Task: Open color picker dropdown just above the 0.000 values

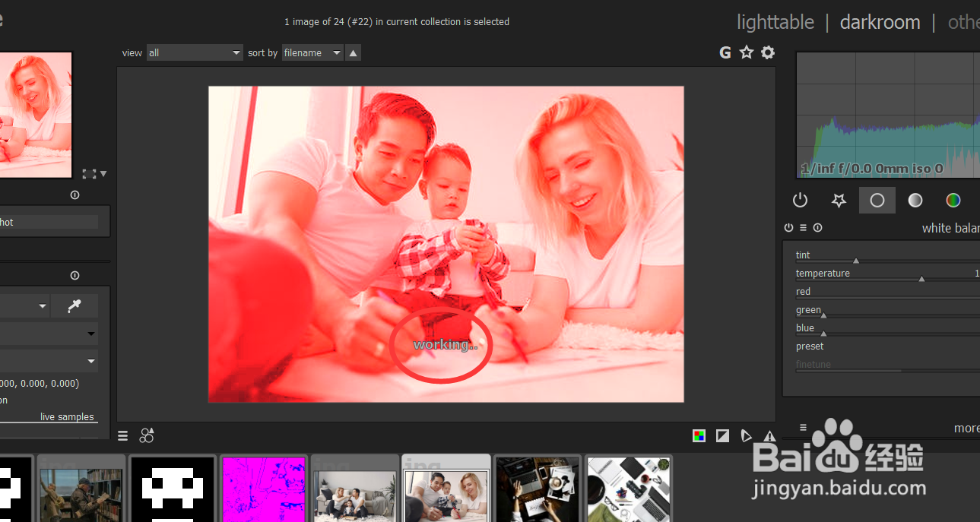Action: 49,360
